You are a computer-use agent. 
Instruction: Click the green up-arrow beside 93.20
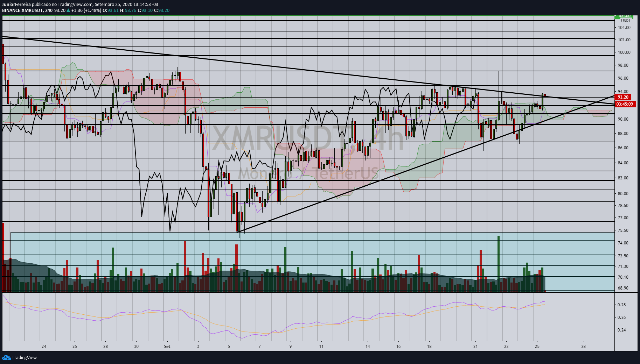(68, 10)
